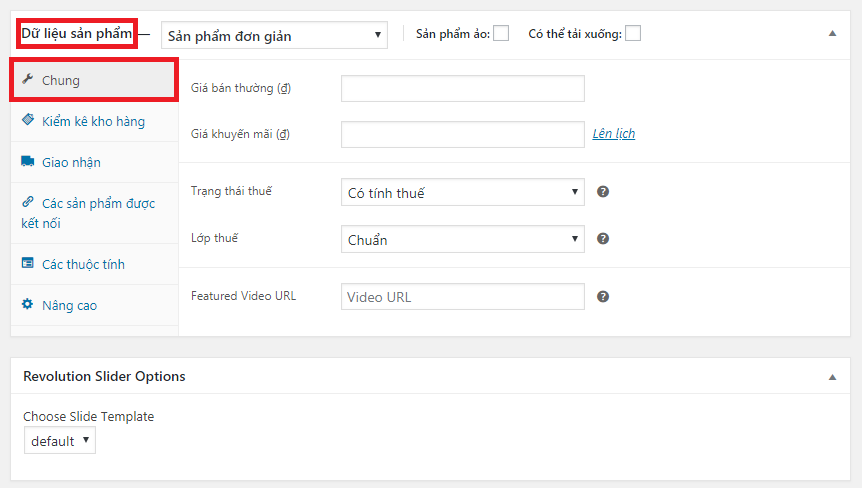This screenshot has height=488, width=862.
Task: Click the link icon for connected products
Action: [28, 203]
